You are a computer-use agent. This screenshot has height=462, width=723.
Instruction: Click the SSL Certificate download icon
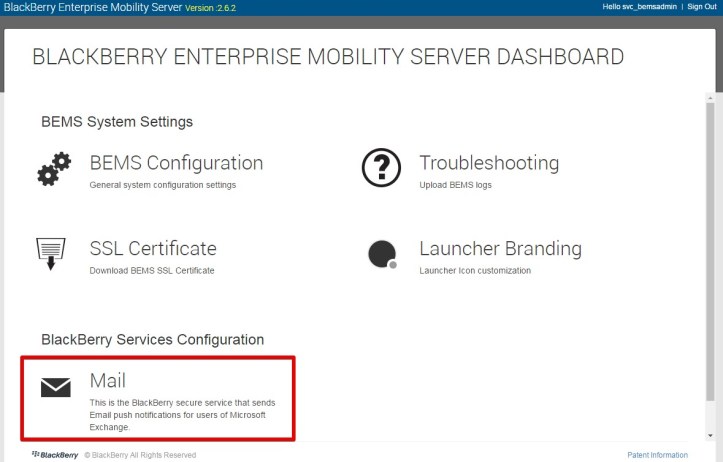pyautogui.click(x=51, y=252)
